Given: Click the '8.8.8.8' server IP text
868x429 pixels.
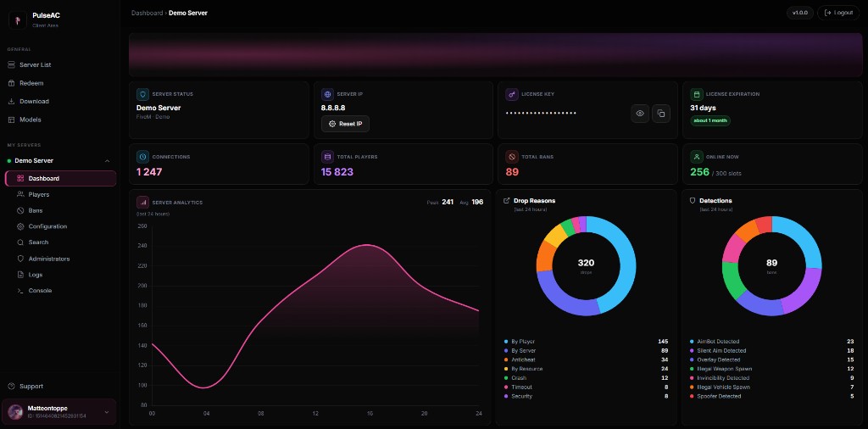Looking at the screenshot, I should pyautogui.click(x=333, y=108).
